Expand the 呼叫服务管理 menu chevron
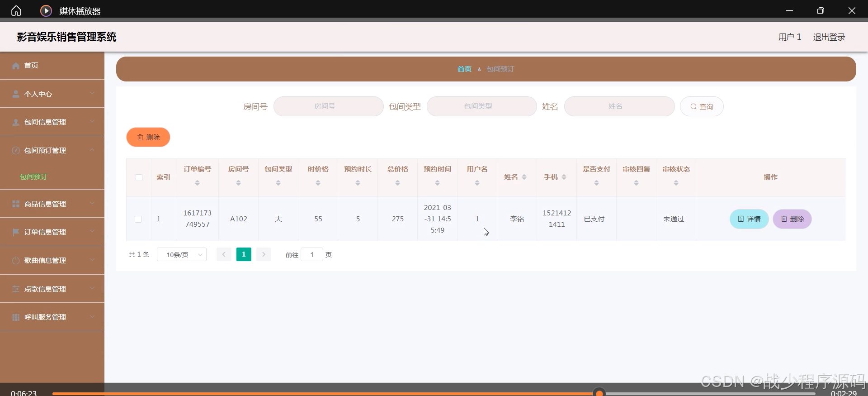 pyautogui.click(x=92, y=316)
